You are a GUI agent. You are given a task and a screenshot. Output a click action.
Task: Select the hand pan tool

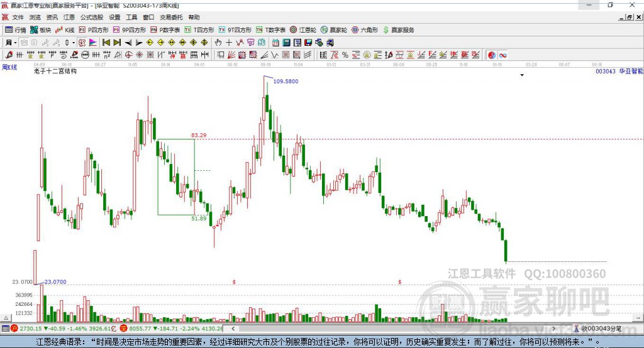click(x=218, y=43)
